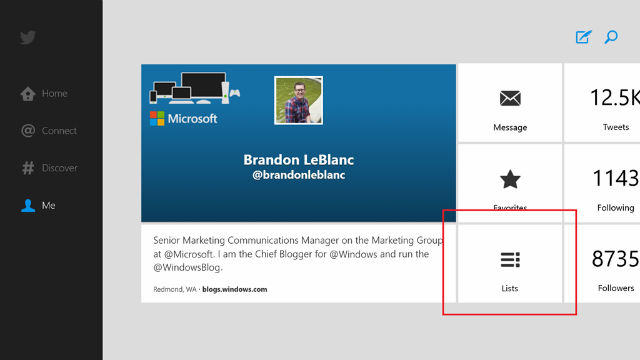
Task: Open the Lists tile icon
Action: 510,260
